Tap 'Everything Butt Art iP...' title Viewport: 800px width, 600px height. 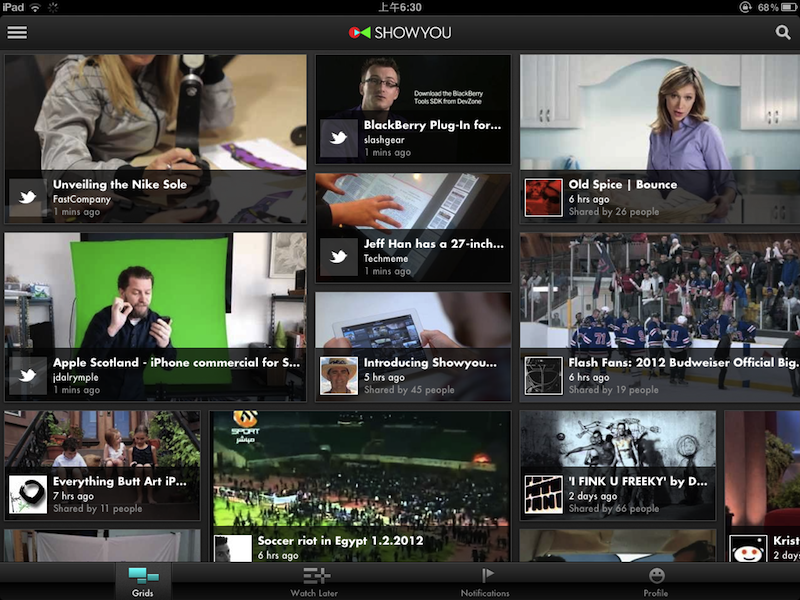tap(120, 481)
